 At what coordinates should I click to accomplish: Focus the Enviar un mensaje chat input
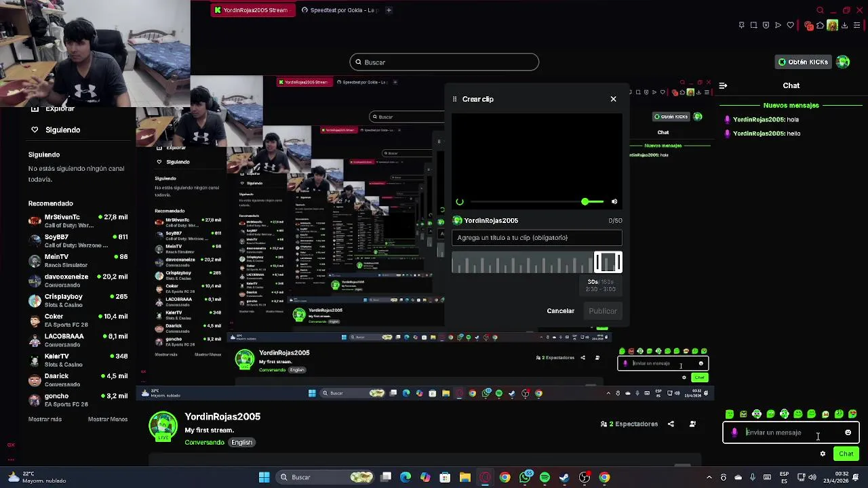click(x=791, y=432)
